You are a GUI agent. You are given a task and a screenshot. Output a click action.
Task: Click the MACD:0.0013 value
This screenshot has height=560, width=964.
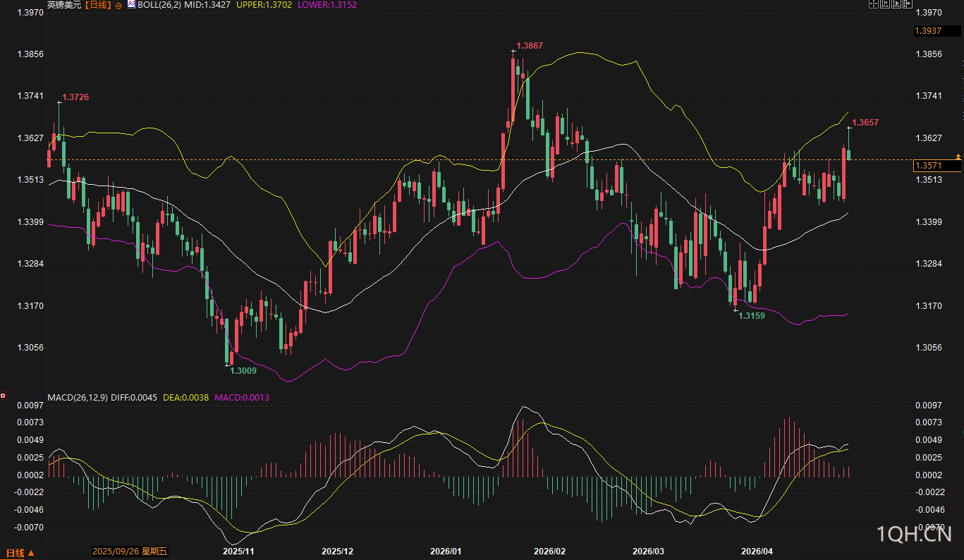pyautogui.click(x=241, y=397)
